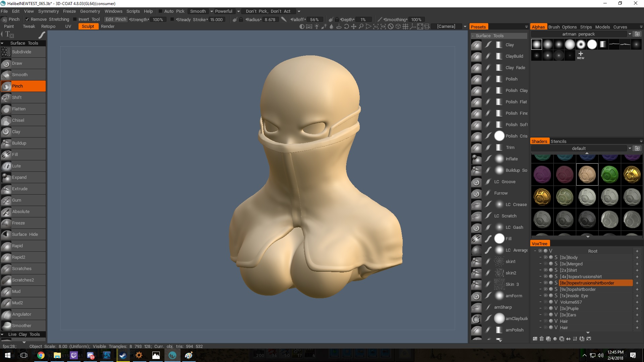Image resolution: width=644 pixels, height=362 pixels.
Task: Open the Camera dropdown
Action: click(x=465, y=27)
